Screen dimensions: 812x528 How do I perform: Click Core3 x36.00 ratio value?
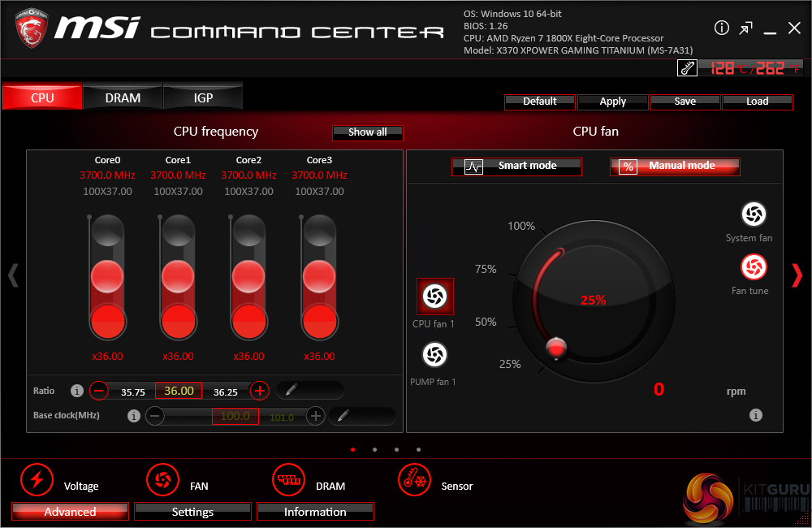319,357
